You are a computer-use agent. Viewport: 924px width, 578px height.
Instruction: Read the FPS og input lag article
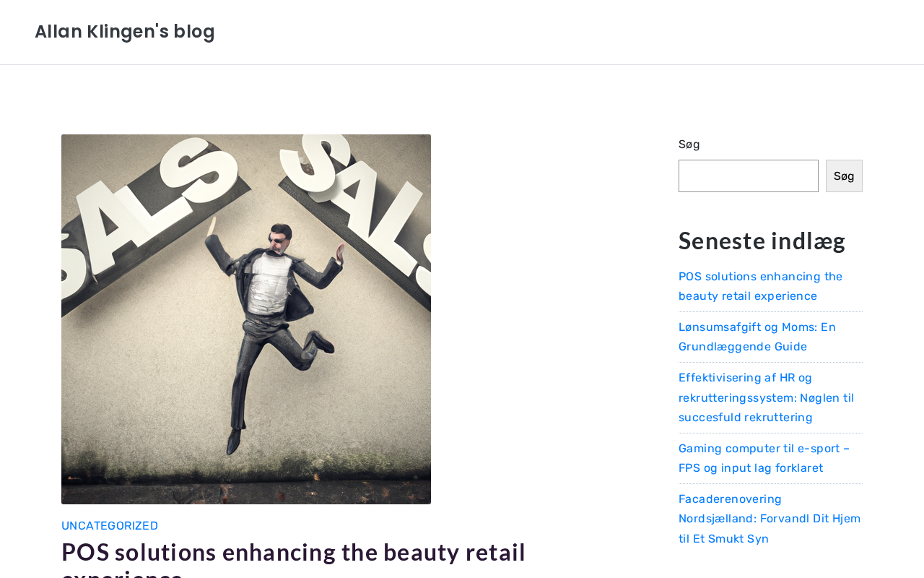[764, 458]
